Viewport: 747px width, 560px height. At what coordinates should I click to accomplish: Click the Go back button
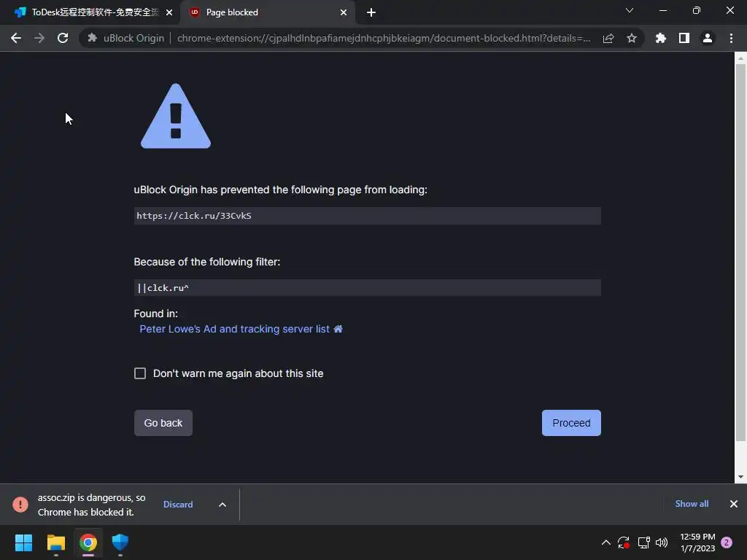pos(163,423)
